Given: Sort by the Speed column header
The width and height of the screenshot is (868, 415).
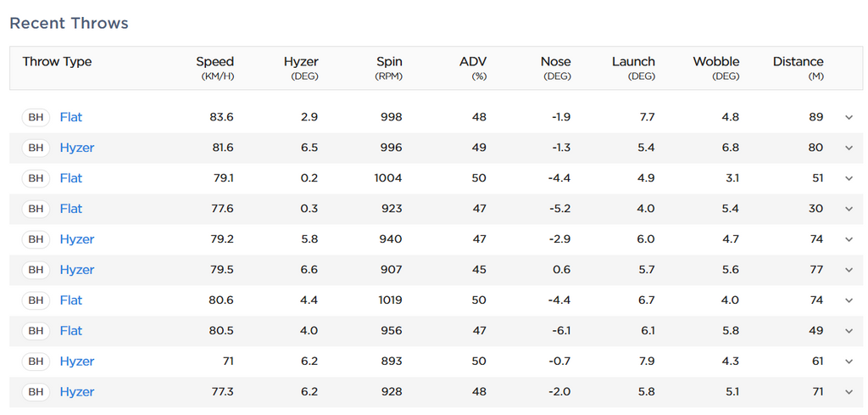Looking at the screenshot, I should 214,62.
